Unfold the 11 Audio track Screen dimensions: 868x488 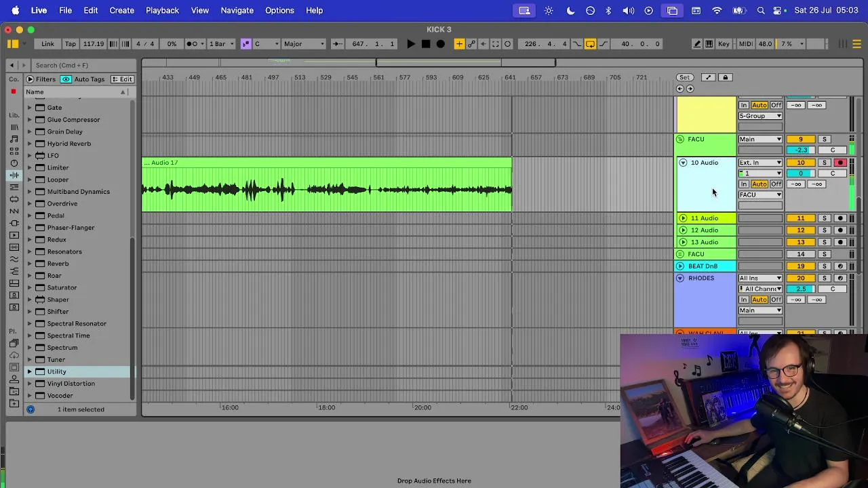tap(683, 218)
